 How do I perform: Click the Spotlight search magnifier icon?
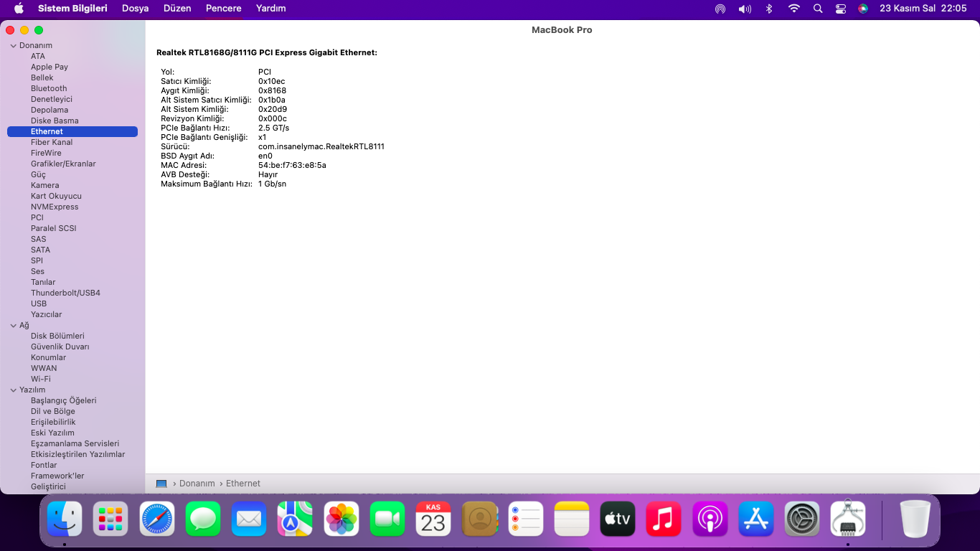[818, 9]
